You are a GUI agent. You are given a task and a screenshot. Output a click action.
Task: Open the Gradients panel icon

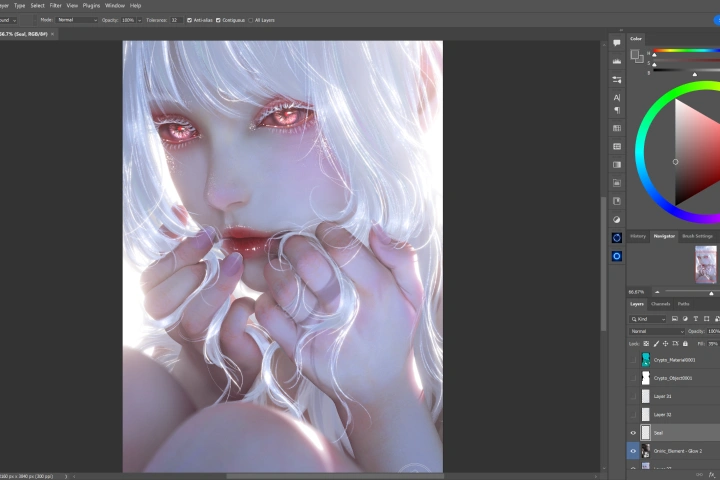pyautogui.click(x=617, y=164)
